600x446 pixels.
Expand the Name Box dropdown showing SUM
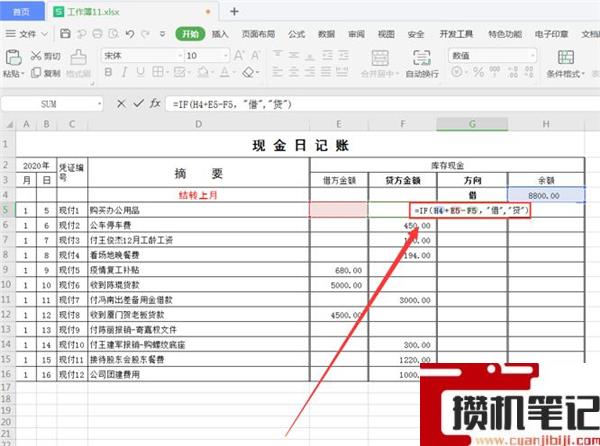click(99, 104)
